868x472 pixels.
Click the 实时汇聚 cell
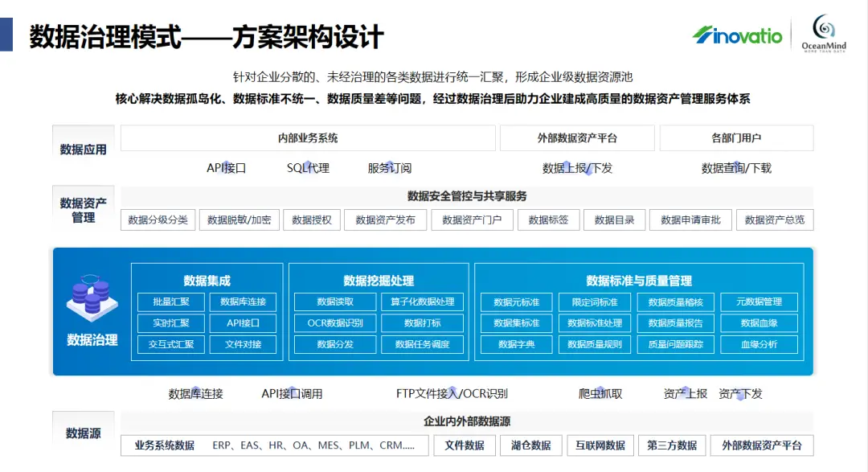[x=171, y=323]
